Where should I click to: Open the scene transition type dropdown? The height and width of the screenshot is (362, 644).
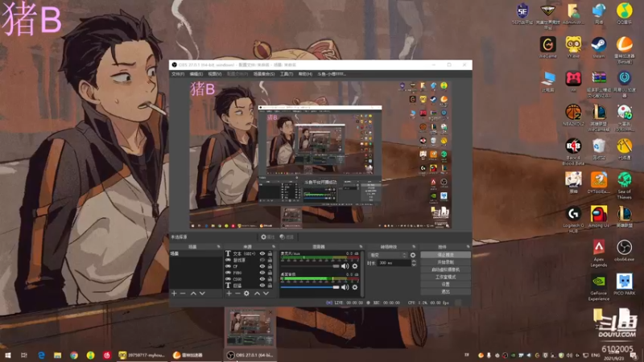(x=387, y=255)
